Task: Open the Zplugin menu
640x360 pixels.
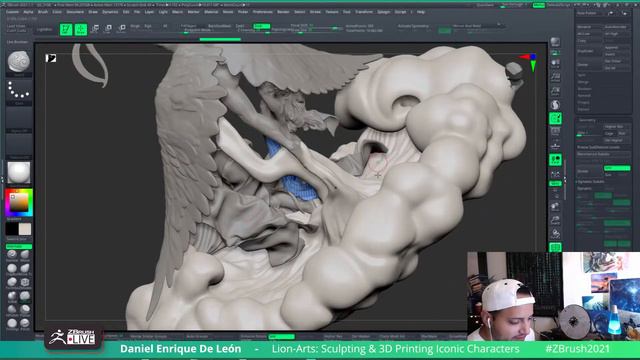Action: [383, 12]
